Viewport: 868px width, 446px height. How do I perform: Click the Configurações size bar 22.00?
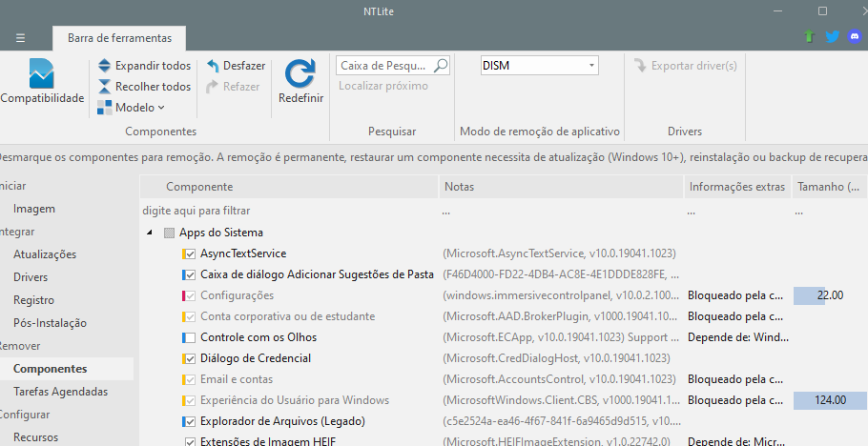[830, 295]
